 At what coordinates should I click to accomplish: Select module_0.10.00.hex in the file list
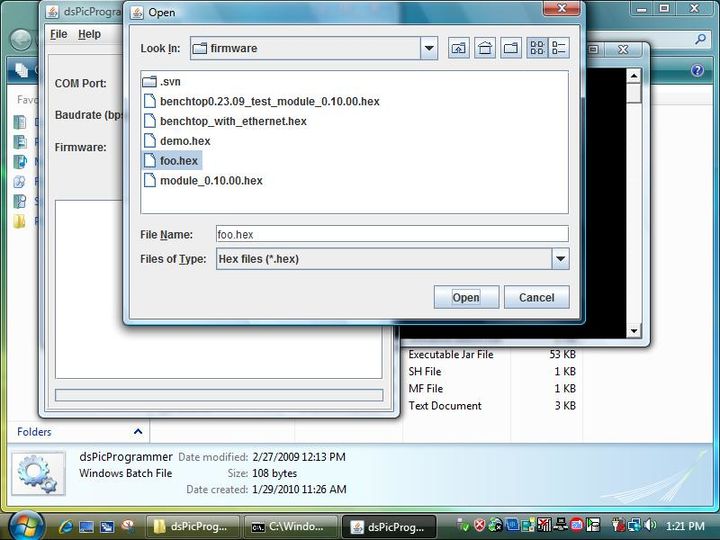tap(211, 181)
